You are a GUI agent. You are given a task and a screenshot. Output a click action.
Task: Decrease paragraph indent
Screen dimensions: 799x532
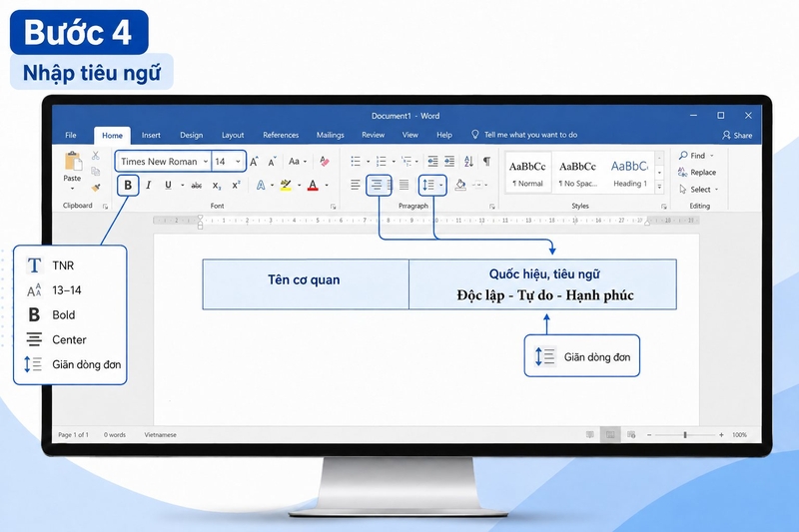tap(432, 162)
